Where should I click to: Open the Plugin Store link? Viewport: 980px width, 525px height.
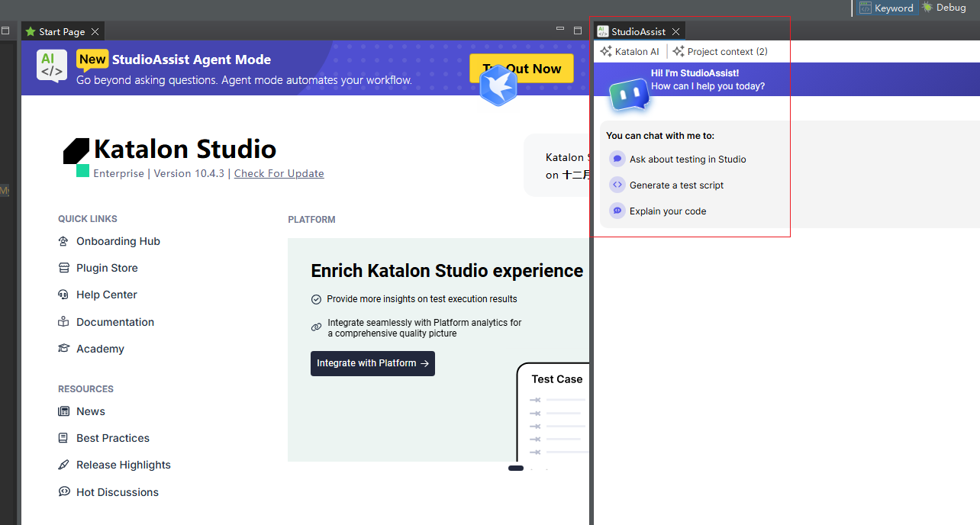click(107, 268)
